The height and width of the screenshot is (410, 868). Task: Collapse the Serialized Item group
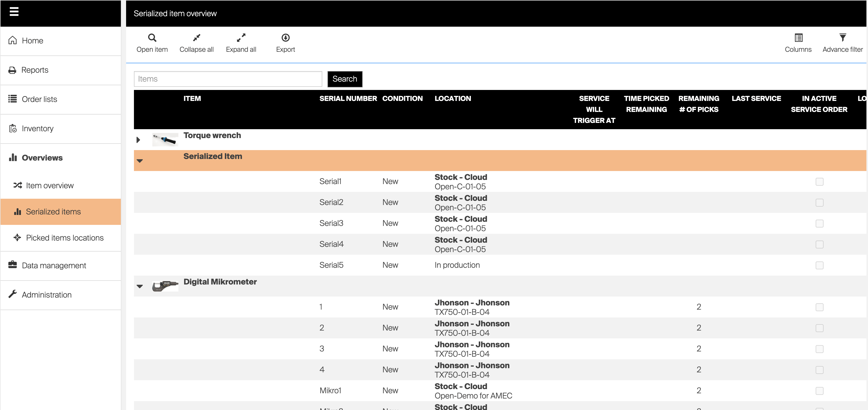[140, 161]
